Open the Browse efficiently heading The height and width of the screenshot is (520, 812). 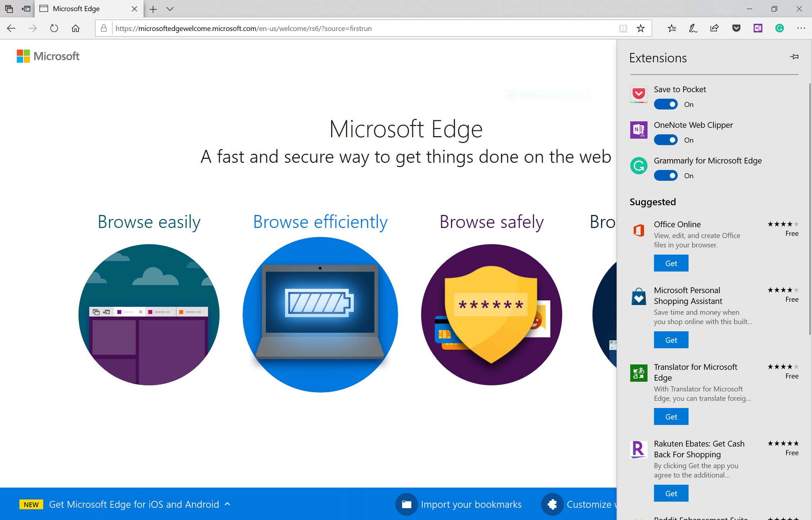[320, 222]
